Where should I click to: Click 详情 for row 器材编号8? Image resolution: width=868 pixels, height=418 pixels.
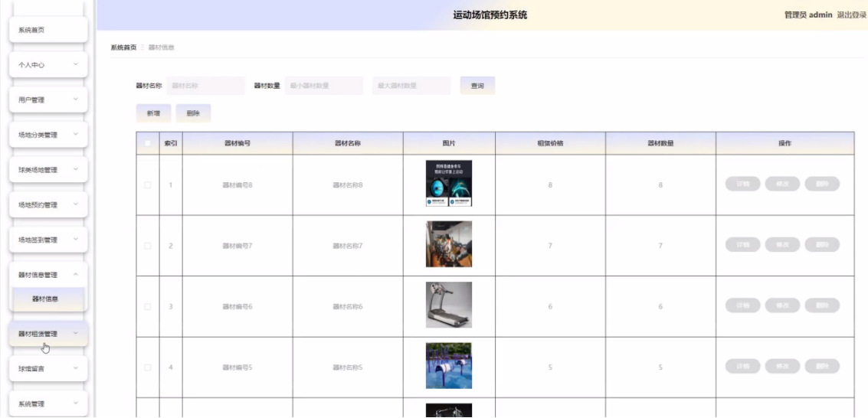743,184
